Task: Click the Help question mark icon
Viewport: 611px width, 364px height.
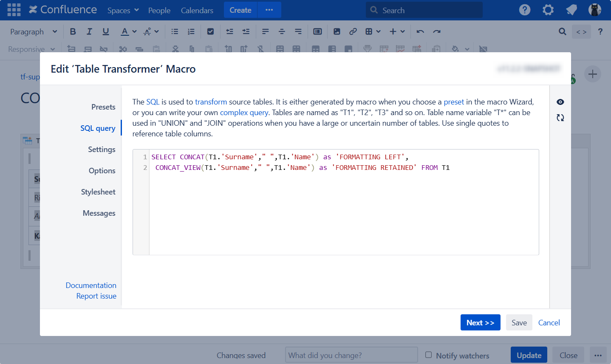Action: click(525, 10)
